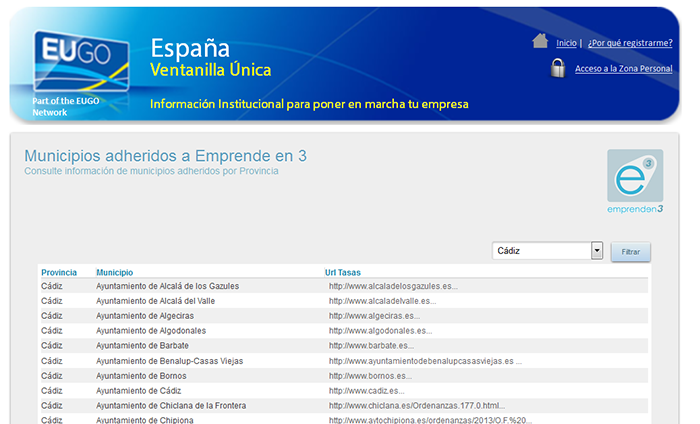Open the alcaladelvalle.es URL
Screen dimensions: 700x424
pyautogui.click(x=382, y=301)
